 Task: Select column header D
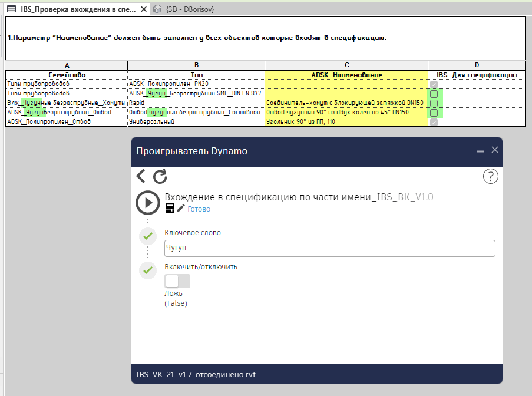click(x=477, y=65)
